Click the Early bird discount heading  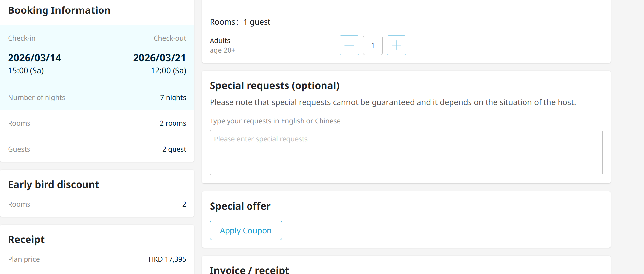[x=53, y=185]
